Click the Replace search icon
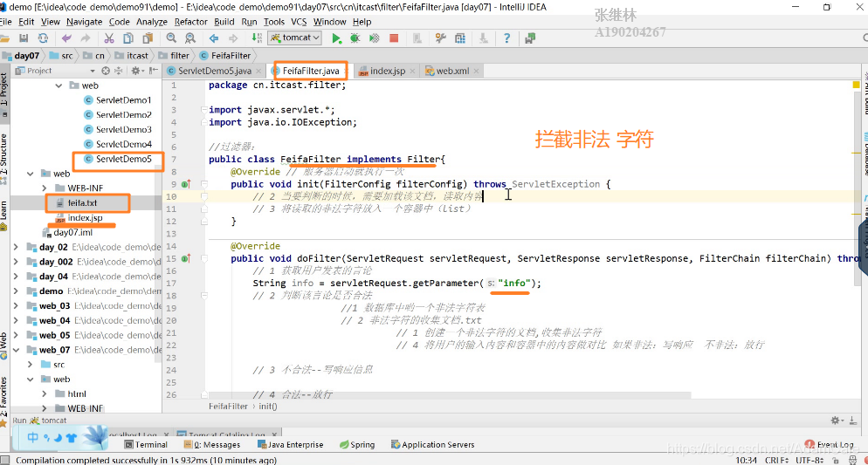868x465 pixels. pos(189,38)
